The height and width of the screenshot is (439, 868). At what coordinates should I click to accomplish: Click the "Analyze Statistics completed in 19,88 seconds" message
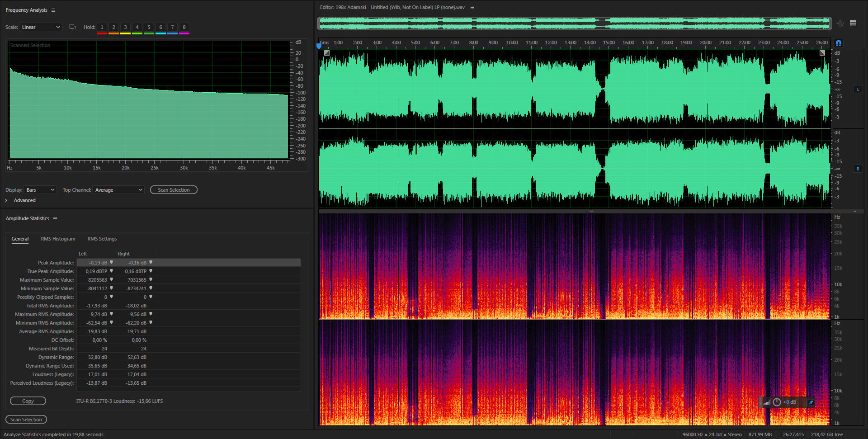coord(53,434)
